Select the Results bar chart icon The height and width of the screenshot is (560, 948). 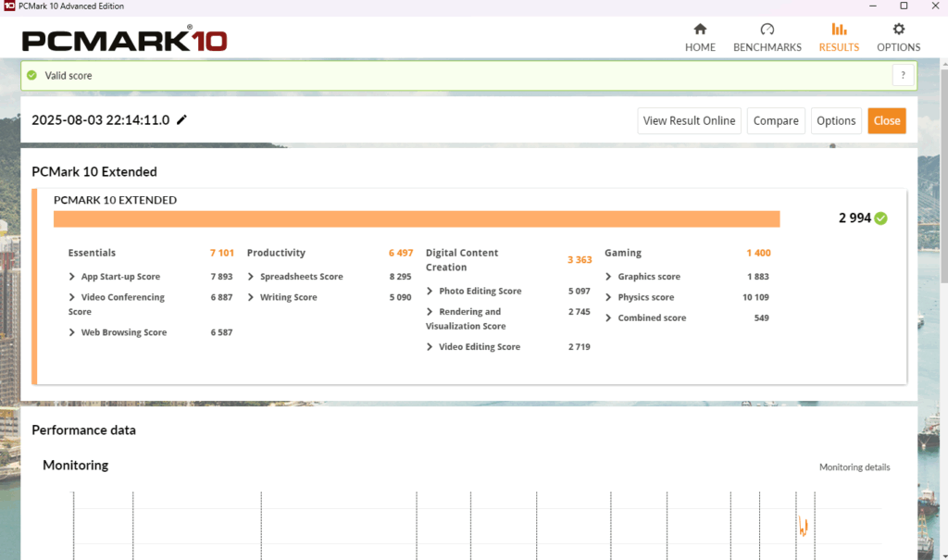point(839,30)
